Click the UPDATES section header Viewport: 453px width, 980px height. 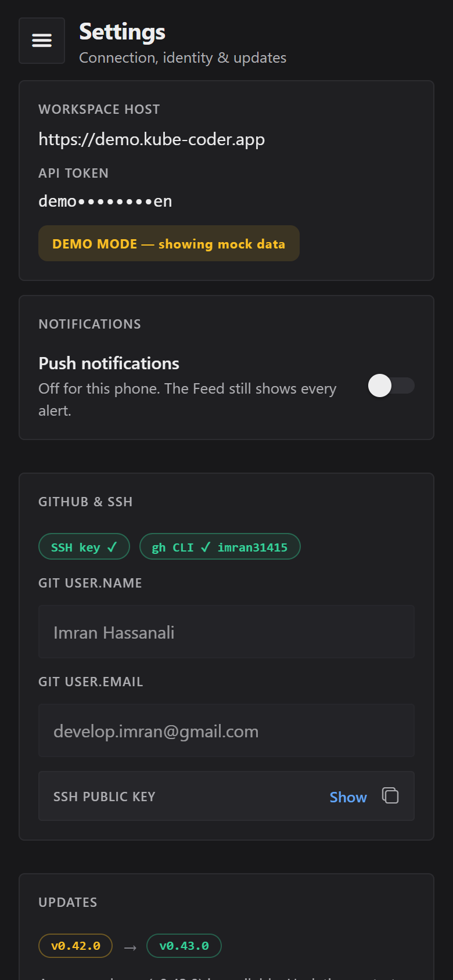click(68, 902)
